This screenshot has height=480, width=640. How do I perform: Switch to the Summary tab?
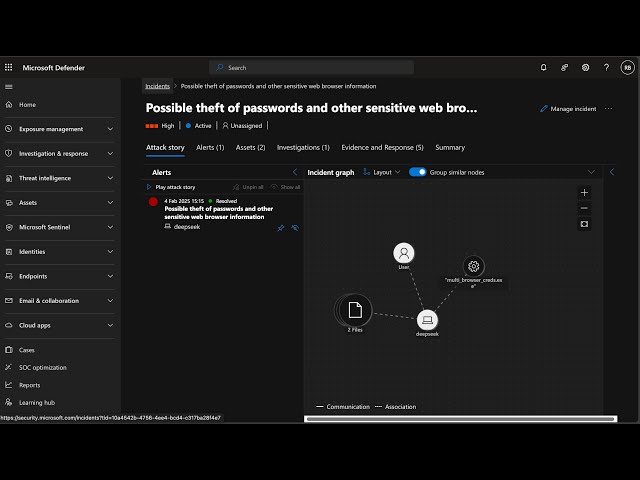(x=450, y=147)
